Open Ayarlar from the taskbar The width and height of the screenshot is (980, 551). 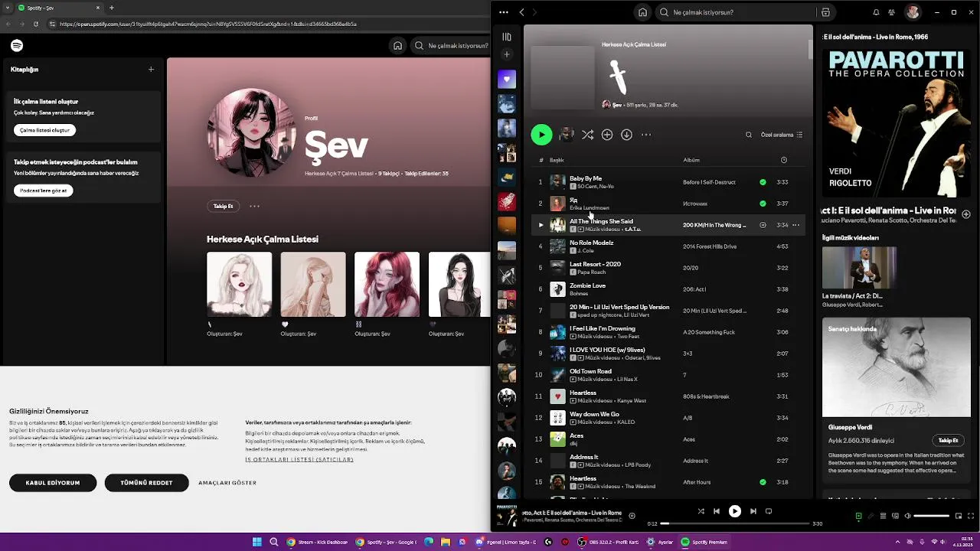point(660,542)
